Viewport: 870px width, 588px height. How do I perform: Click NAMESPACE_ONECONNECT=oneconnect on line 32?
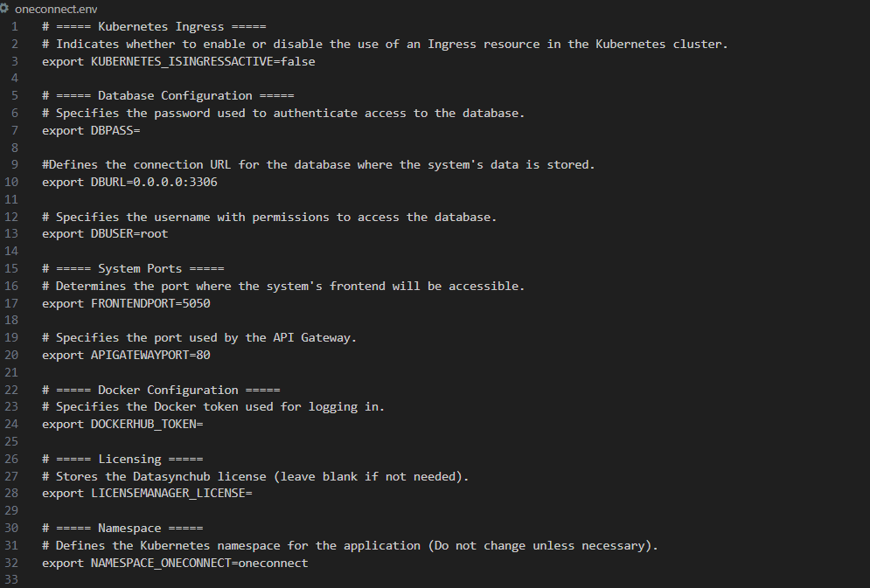tap(199, 563)
